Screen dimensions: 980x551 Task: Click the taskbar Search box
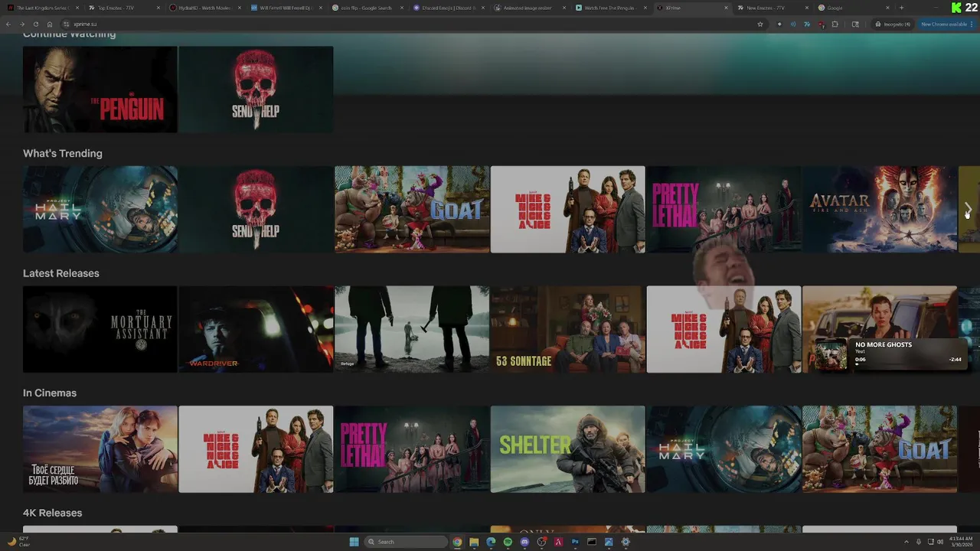tap(406, 542)
